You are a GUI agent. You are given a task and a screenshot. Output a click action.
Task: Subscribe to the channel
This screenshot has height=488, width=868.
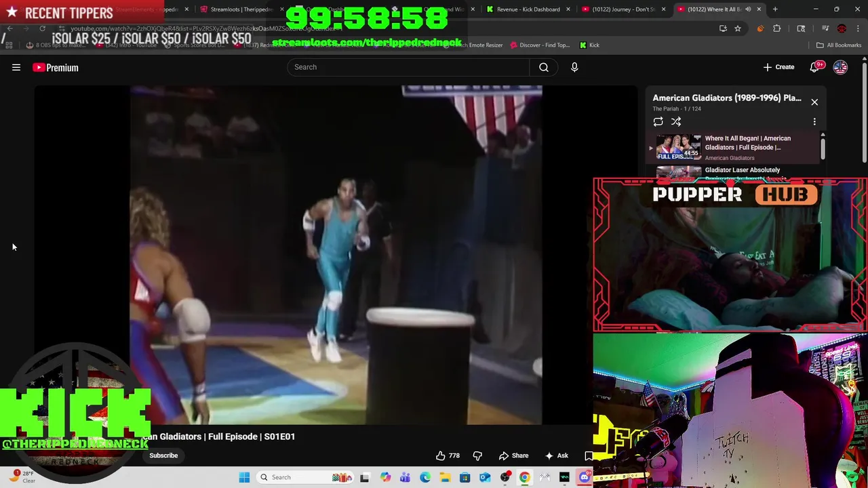coord(163,455)
